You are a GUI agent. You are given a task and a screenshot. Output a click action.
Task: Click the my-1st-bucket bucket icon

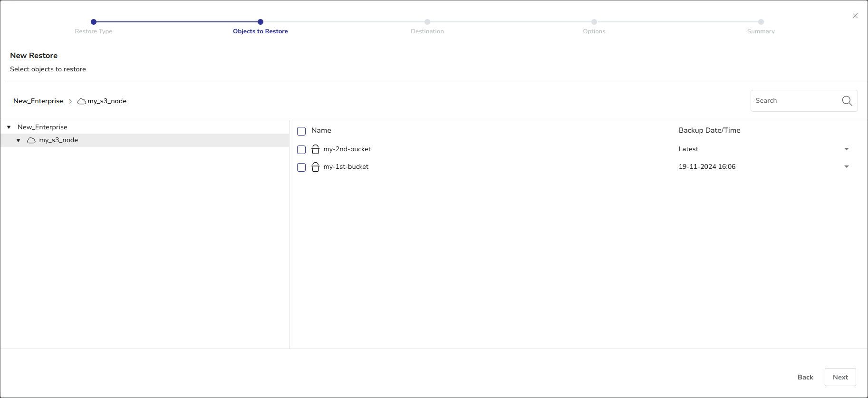pos(315,167)
